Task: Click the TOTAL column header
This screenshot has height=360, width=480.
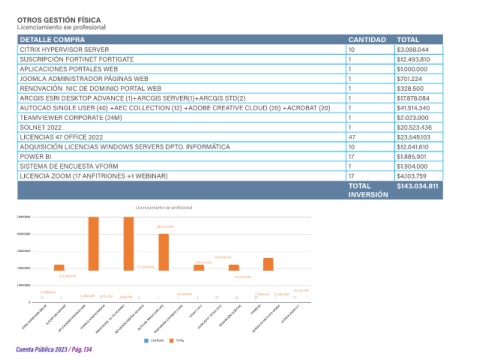Action: click(408, 40)
